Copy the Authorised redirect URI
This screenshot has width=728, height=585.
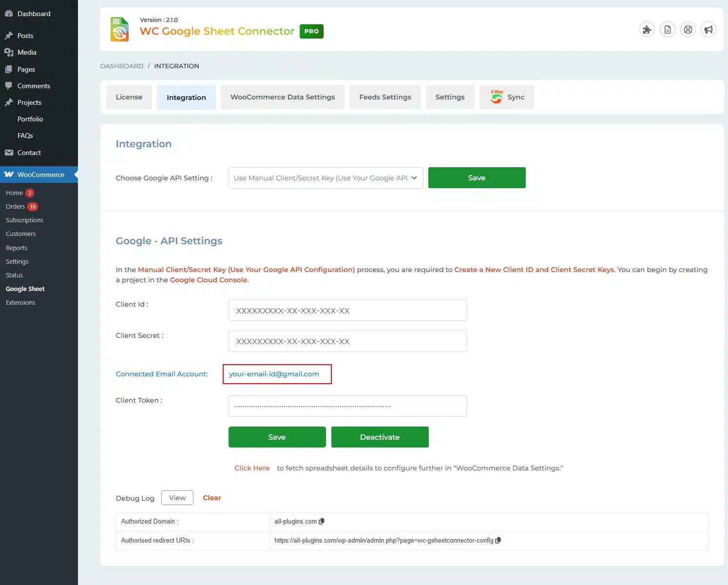[x=498, y=541]
